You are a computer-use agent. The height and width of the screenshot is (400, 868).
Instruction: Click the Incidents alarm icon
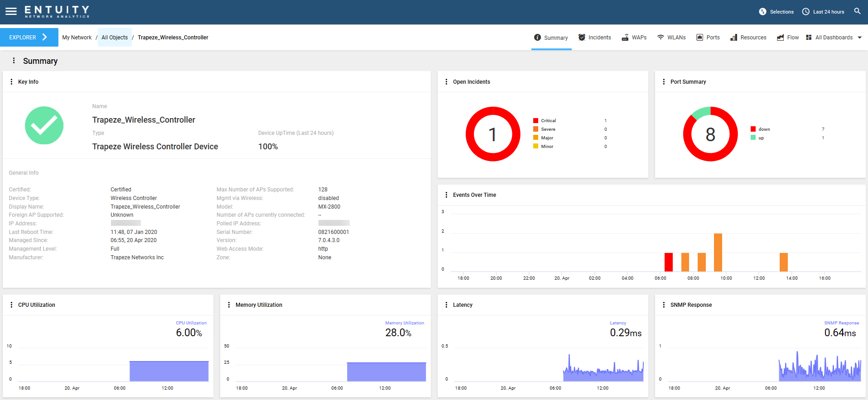(x=582, y=38)
